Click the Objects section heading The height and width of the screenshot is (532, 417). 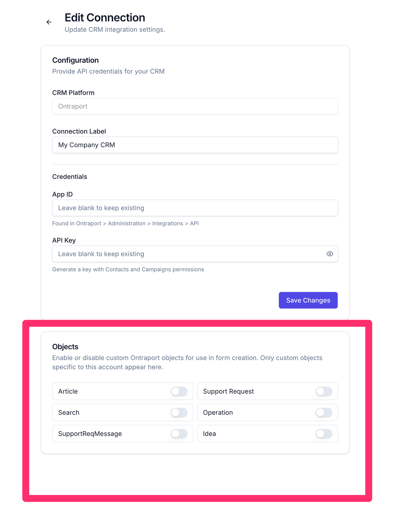pyautogui.click(x=65, y=347)
